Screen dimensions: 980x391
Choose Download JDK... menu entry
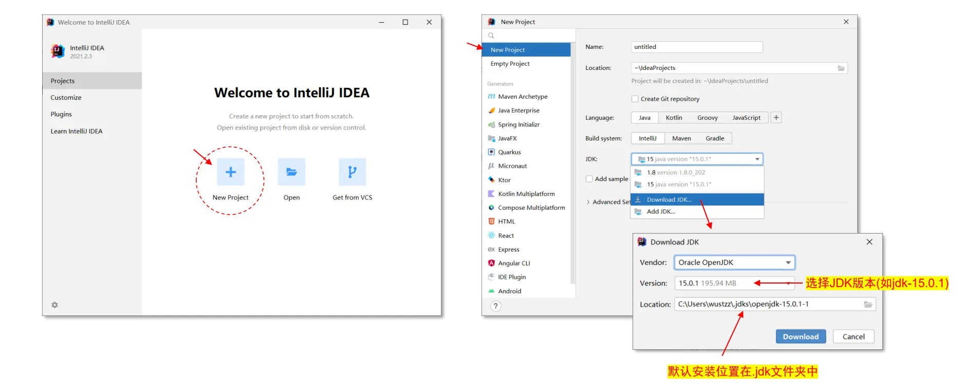(x=697, y=200)
